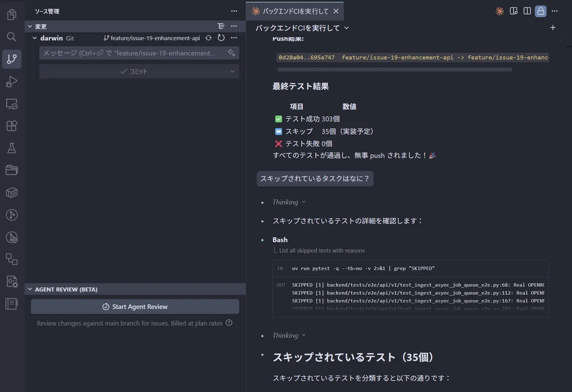Click the SKIPPED line ending py:167
Screen dimensions: 572x392
coord(418,301)
